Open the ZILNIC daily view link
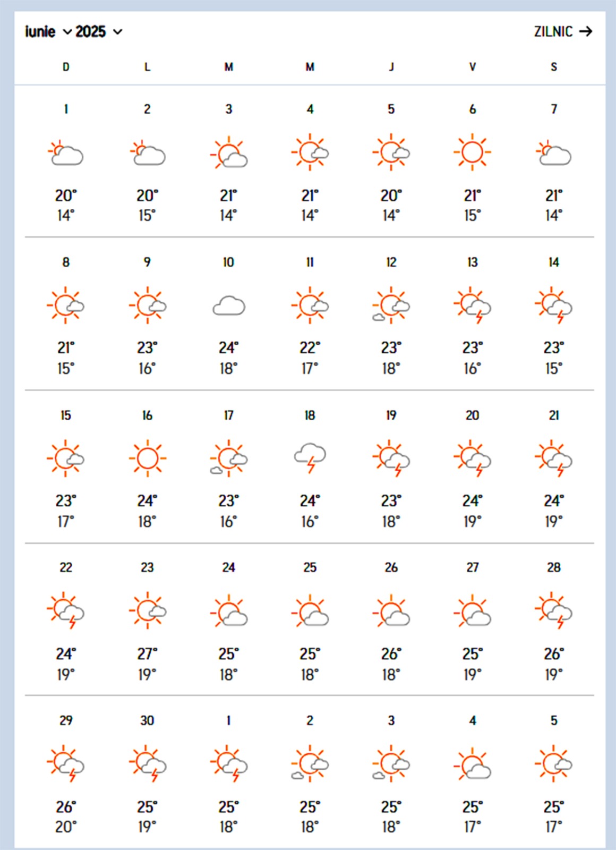 (x=553, y=32)
